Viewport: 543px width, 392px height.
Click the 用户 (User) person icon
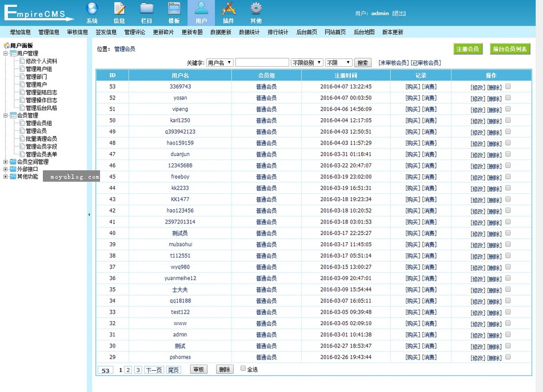point(201,9)
